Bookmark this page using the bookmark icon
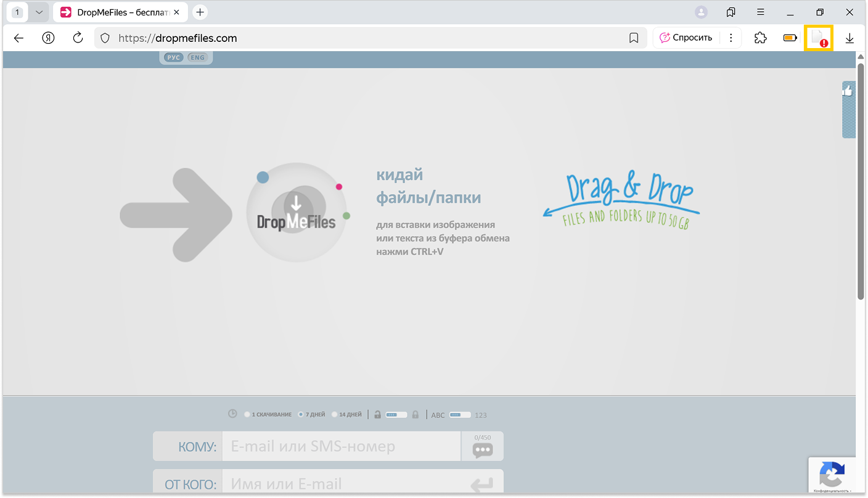 coord(633,38)
